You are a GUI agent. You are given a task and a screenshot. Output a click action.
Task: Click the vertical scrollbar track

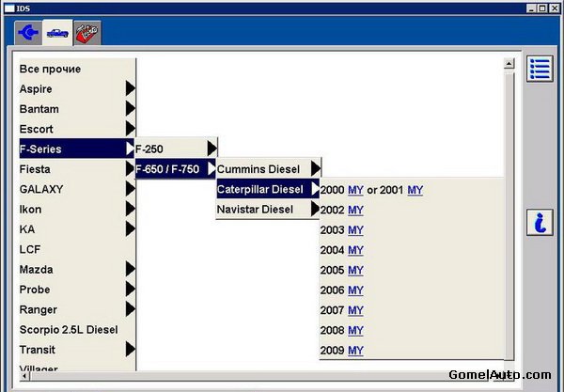(x=509, y=216)
